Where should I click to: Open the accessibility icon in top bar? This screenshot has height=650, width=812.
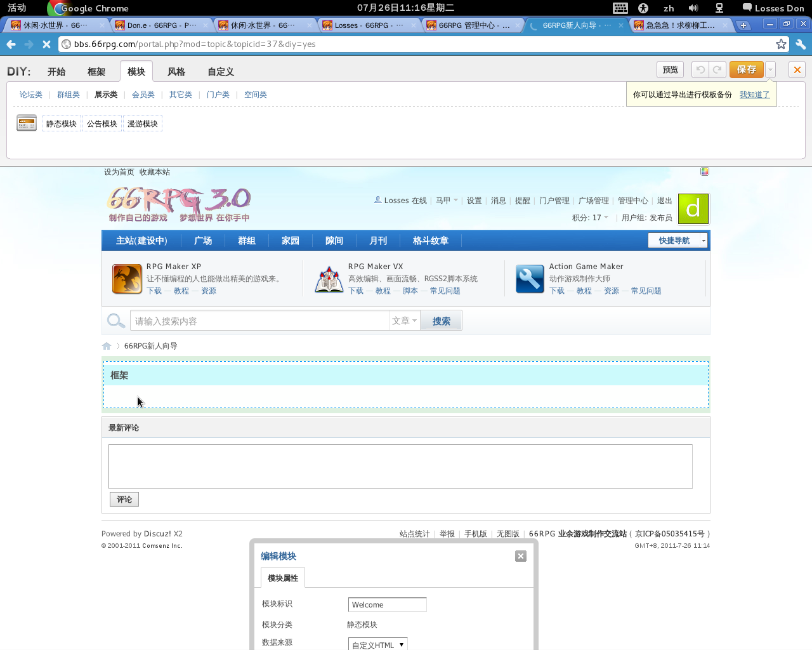(643, 8)
